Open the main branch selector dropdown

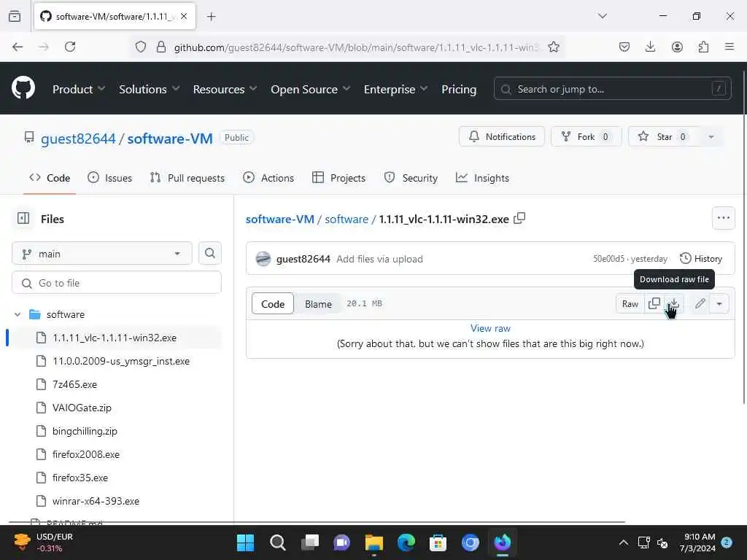tap(102, 254)
